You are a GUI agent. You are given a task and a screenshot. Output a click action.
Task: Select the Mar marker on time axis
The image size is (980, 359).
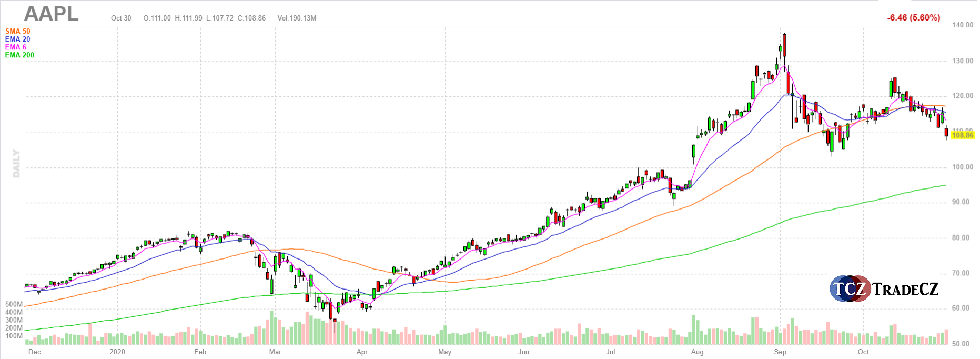pos(275,352)
